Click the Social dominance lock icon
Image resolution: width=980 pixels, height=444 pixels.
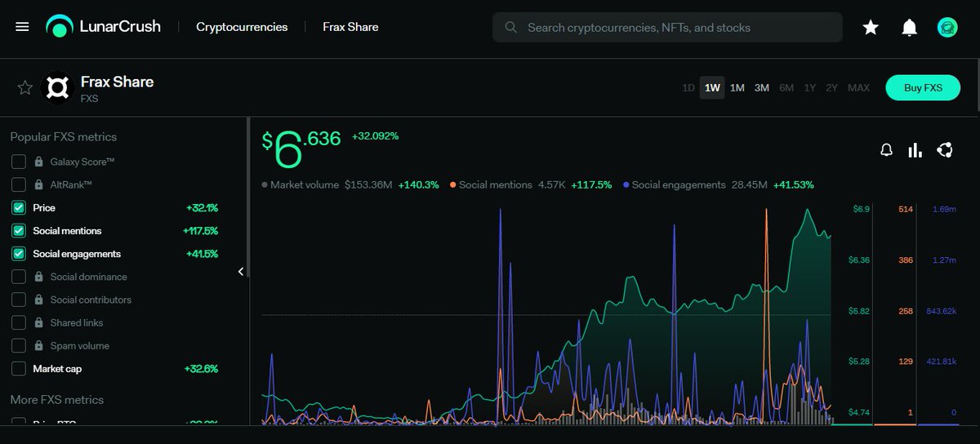pos(39,277)
